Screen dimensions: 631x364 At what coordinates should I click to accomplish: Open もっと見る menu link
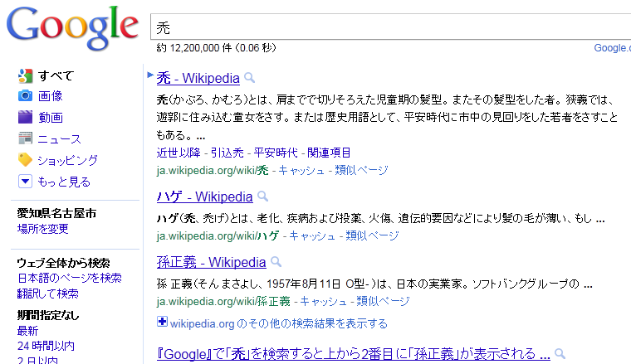(64, 182)
